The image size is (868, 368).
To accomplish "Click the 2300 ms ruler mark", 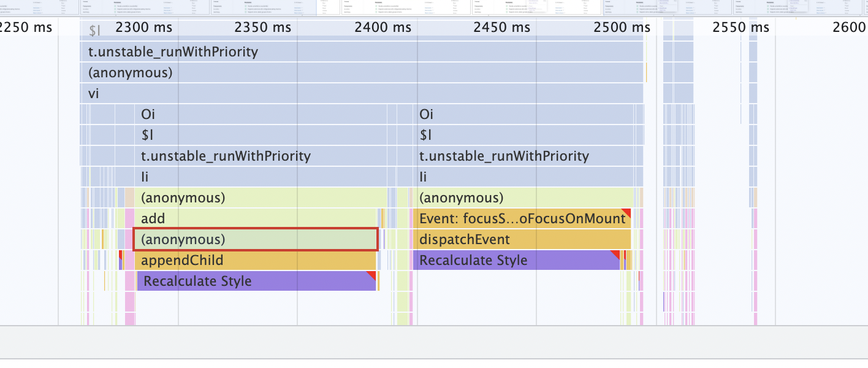I will point(144,28).
